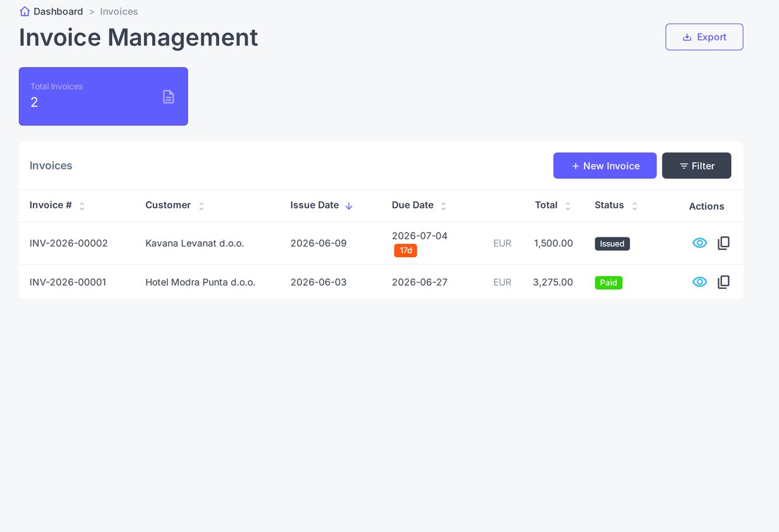Image resolution: width=779 pixels, height=532 pixels.
Task: Create a New Invoice
Action: point(605,165)
